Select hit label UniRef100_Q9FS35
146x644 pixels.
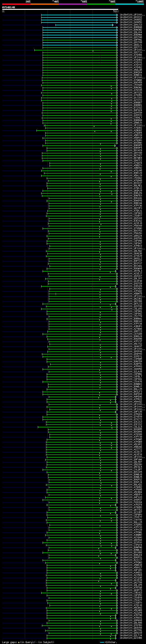click(131, 412)
